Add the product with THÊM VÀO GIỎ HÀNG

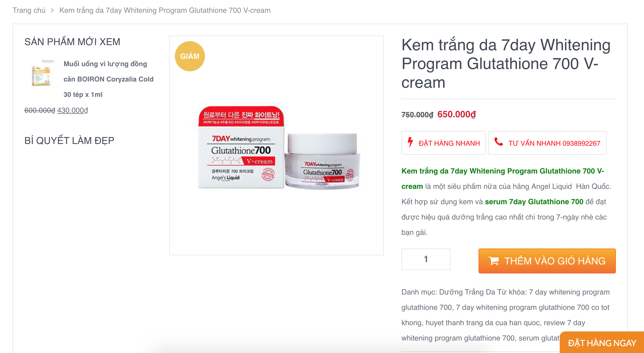547,261
